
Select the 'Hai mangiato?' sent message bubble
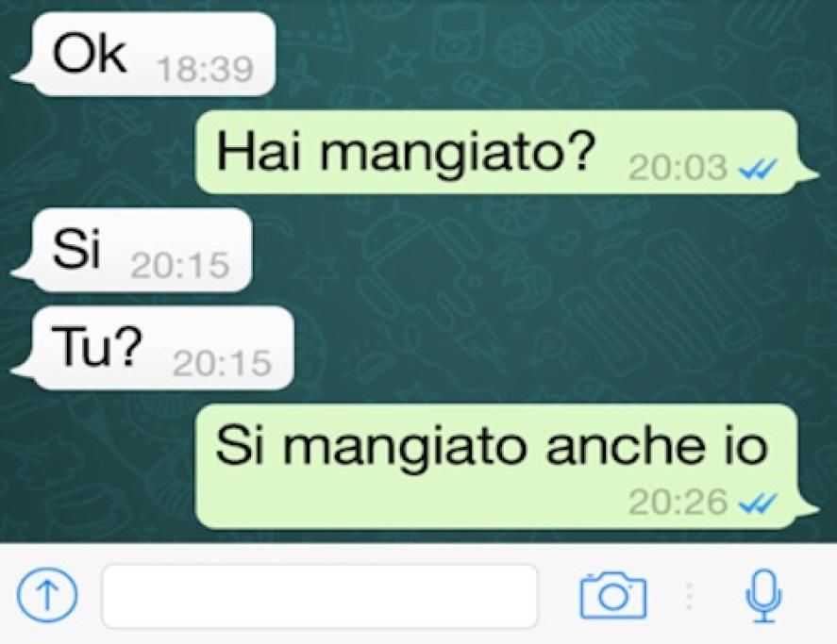point(506,152)
